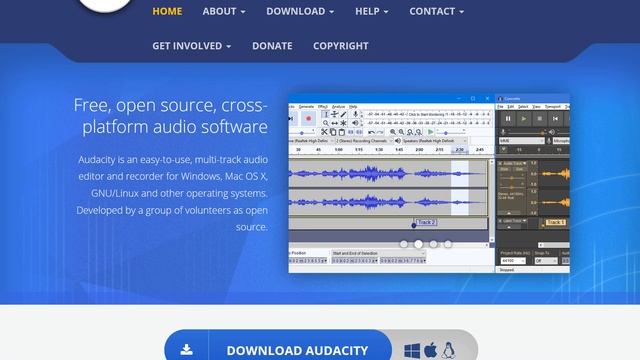Click the Fit Project zoom icon
This screenshot has width=640, height=360.
419,132
